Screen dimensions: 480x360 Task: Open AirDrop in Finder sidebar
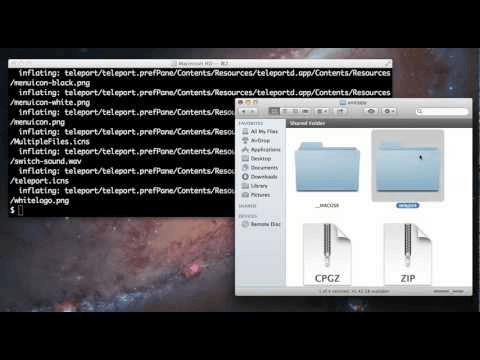click(x=256, y=140)
